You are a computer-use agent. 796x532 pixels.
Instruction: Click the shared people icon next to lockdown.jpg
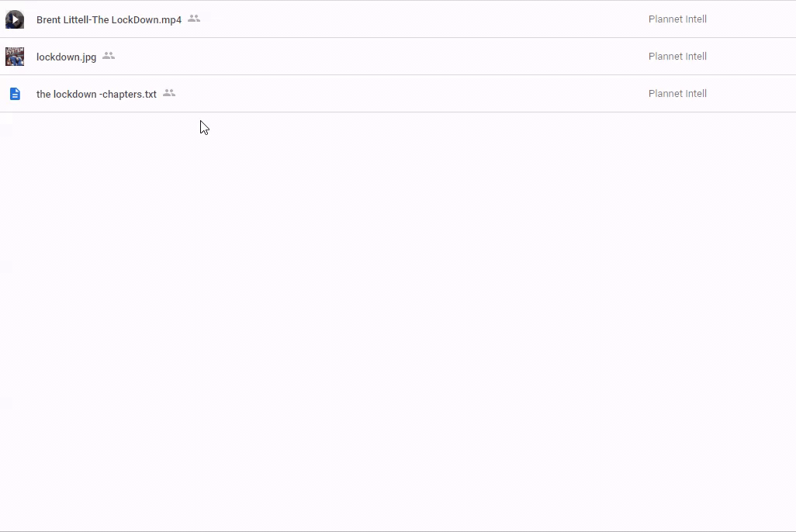point(109,56)
